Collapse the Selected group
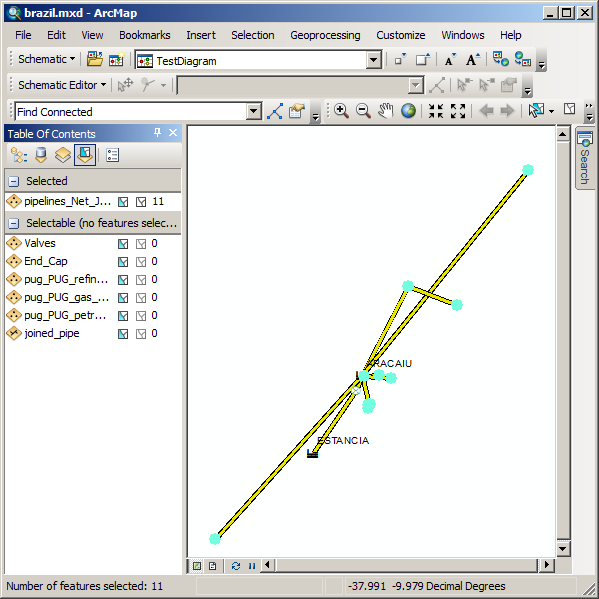 tap(14, 181)
